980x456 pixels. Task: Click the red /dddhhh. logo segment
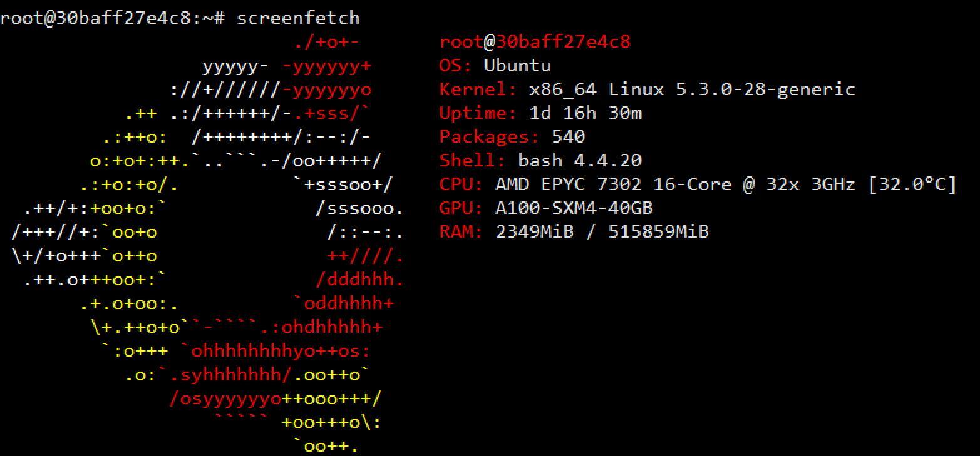[360, 280]
